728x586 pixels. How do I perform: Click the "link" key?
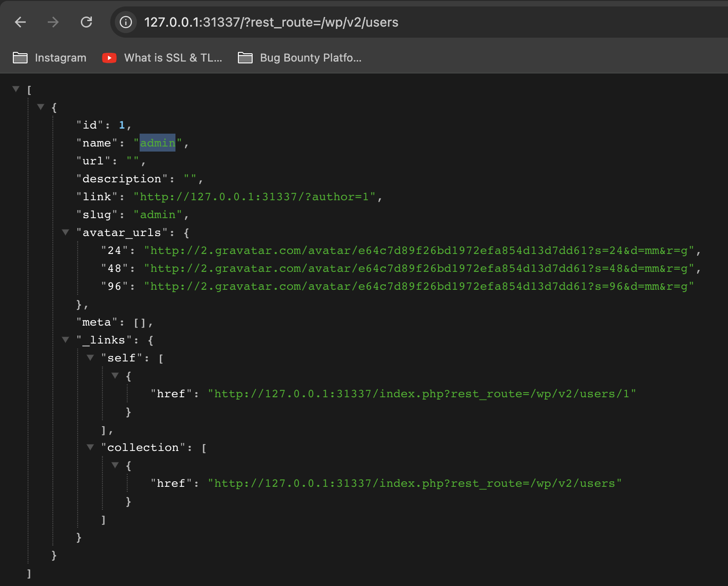[96, 197]
